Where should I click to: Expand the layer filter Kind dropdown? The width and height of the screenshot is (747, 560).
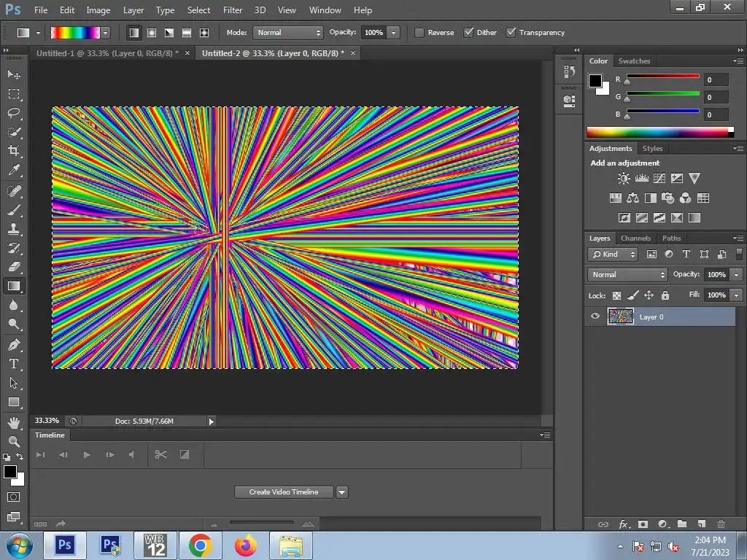pos(613,254)
